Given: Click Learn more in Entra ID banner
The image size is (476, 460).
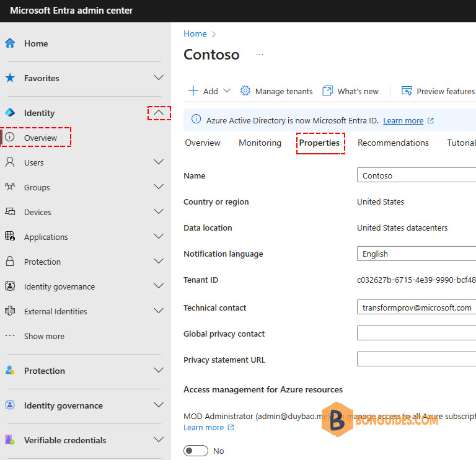Looking at the screenshot, I should [403, 121].
